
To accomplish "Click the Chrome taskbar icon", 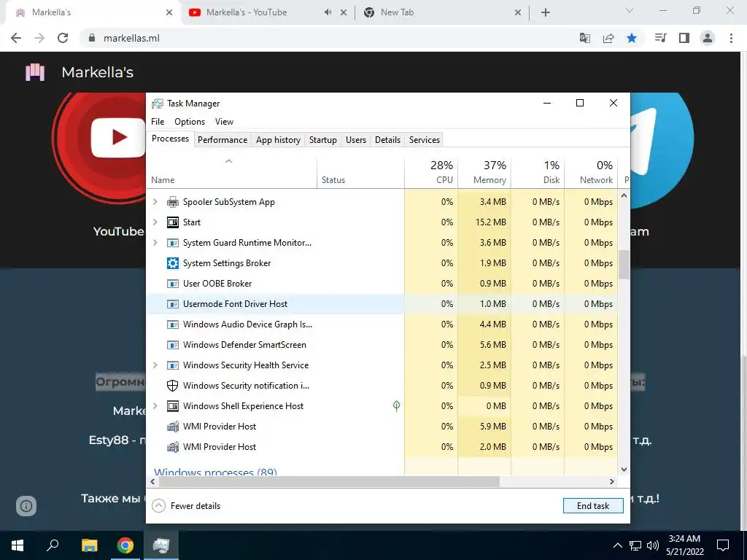I will (125, 545).
